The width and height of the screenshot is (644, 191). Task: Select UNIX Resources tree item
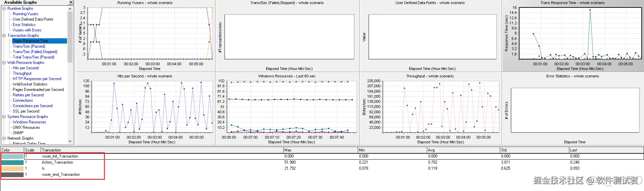click(x=26, y=127)
